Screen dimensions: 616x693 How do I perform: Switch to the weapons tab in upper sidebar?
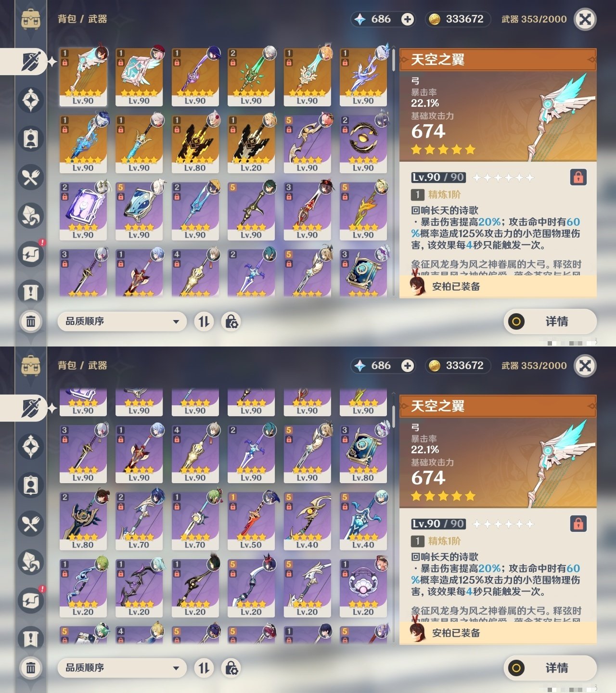point(29,62)
